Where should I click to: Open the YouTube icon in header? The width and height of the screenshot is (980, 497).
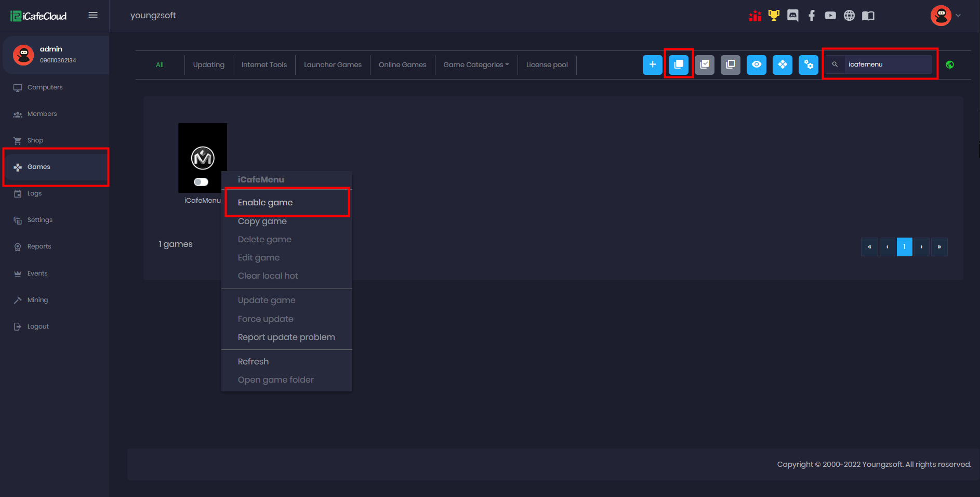click(830, 16)
